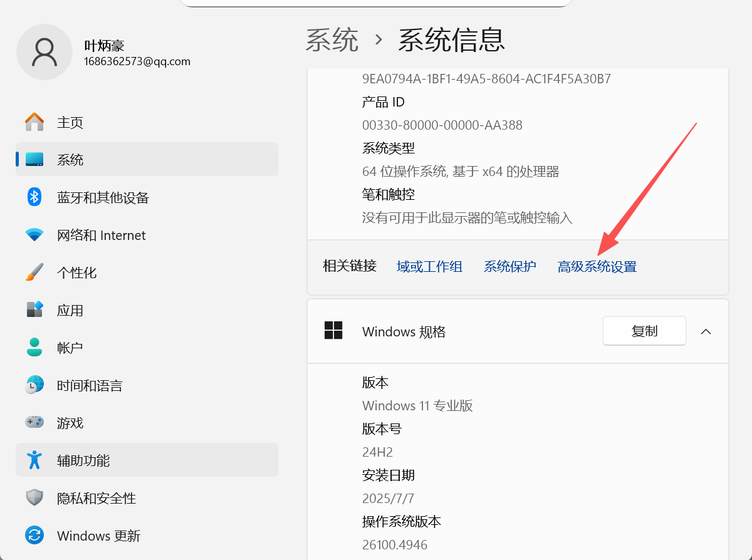Open the 游戏 gaming section
The image size is (752, 560).
(69, 423)
